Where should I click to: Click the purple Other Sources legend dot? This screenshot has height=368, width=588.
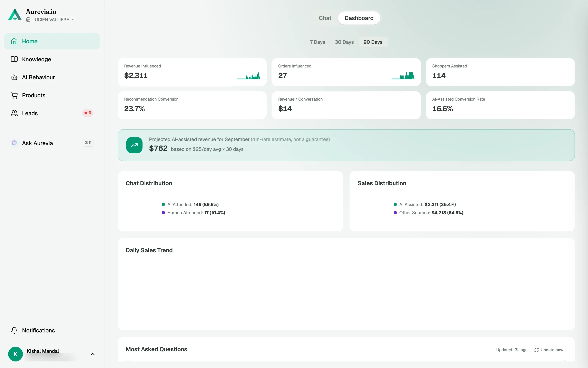[395, 213]
